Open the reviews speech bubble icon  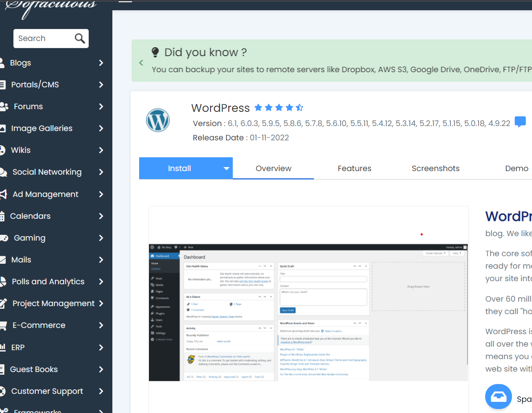tap(520, 122)
